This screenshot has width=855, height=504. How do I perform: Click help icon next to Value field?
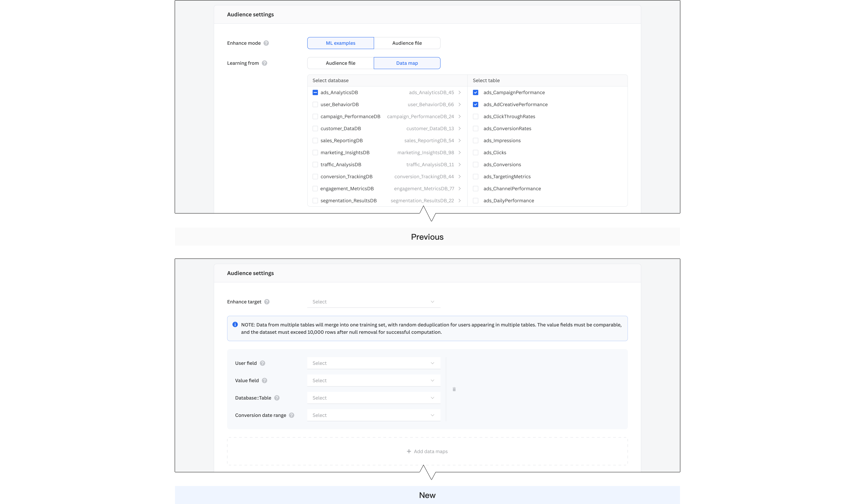[264, 381]
